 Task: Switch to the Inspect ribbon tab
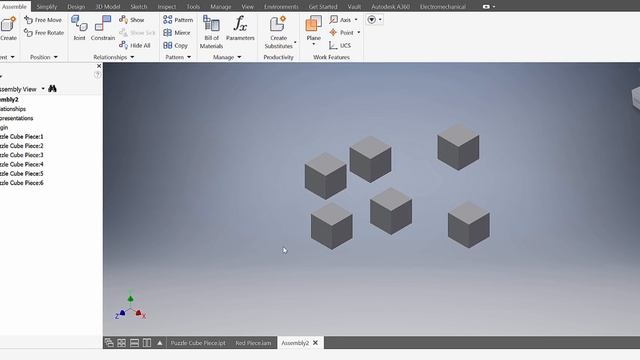(x=167, y=7)
